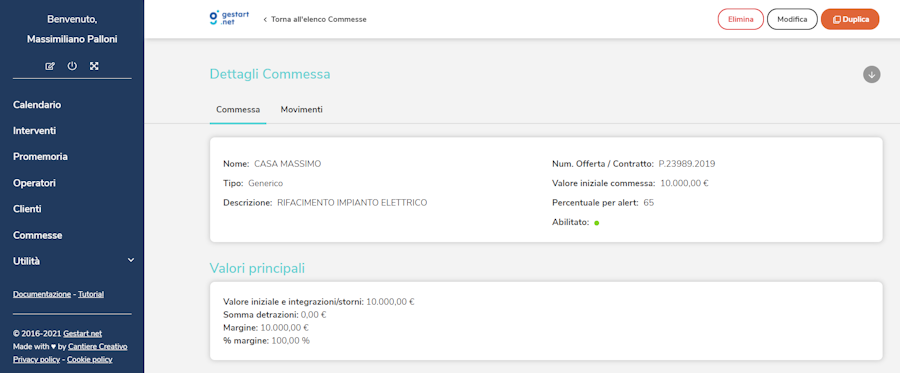
Task: Click description RIFACIMENTO IMPIANTO ELETTRICO
Action: pos(352,203)
